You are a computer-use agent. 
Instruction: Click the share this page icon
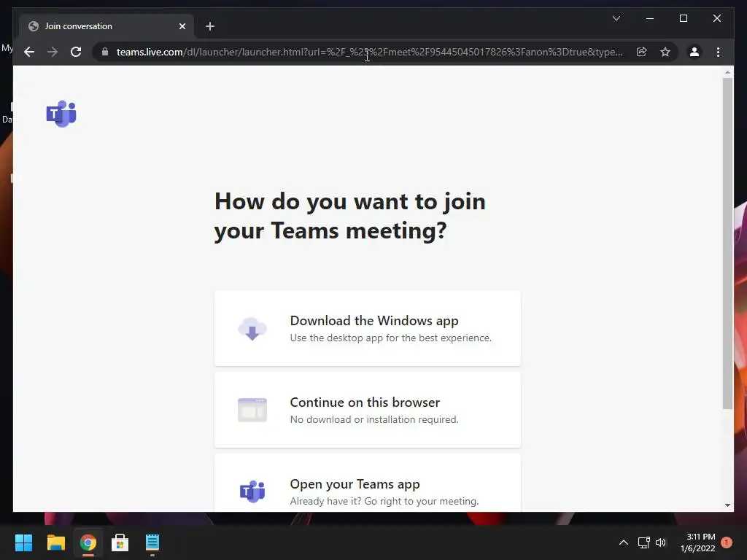click(x=642, y=52)
